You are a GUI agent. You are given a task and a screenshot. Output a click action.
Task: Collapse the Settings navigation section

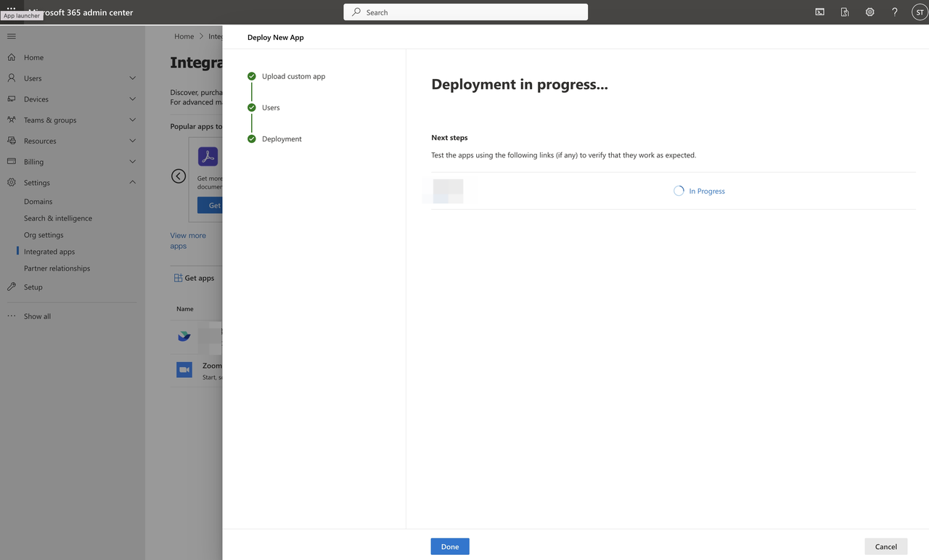click(x=132, y=183)
